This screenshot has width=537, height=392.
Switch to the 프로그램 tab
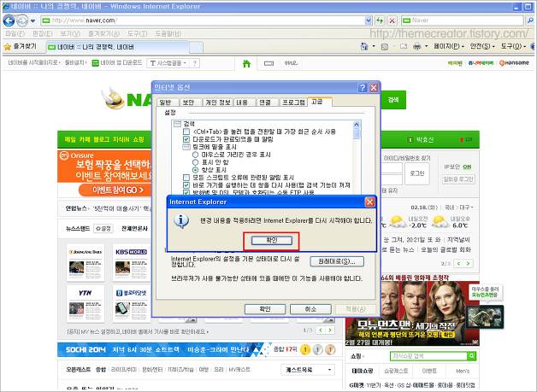click(x=293, y=102)
